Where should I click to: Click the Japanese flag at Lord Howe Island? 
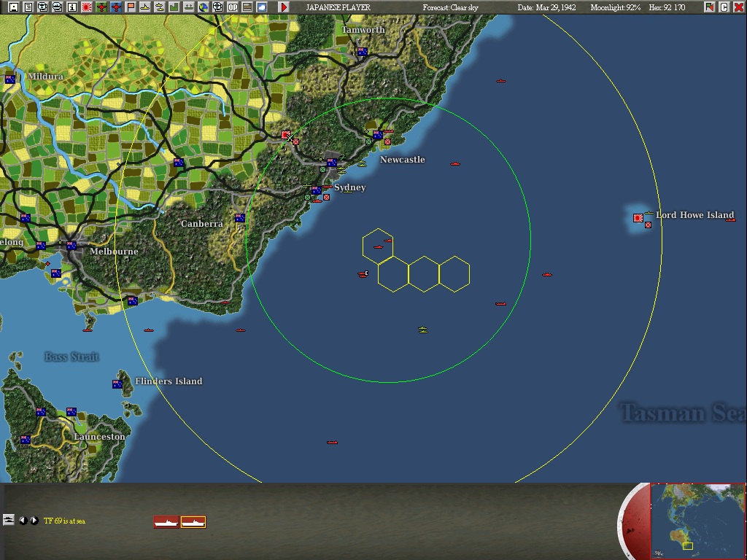coord(638,218)
